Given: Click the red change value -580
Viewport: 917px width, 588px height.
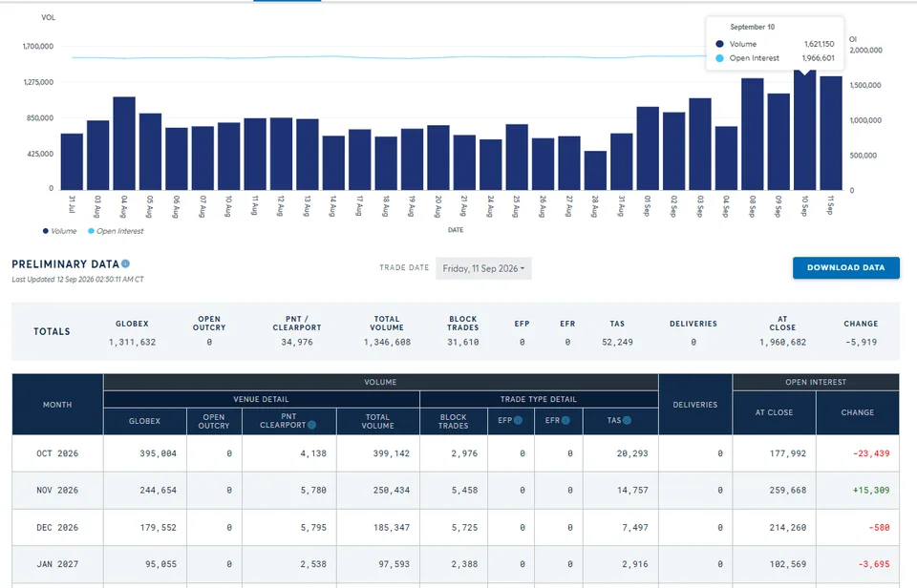Looking at the screenshot, I should (x=879, y=527).
